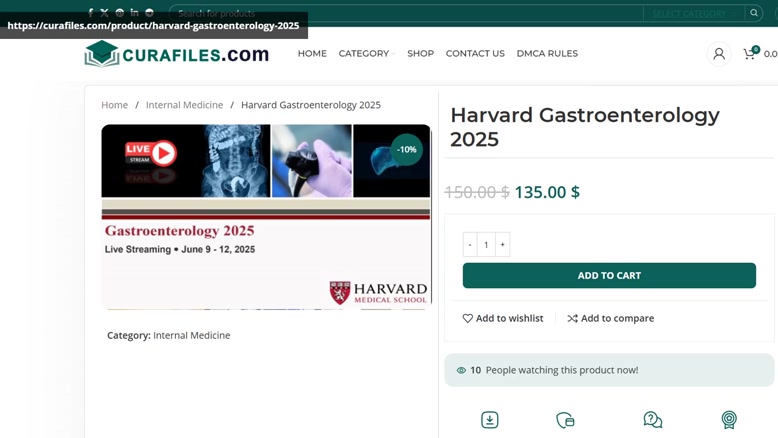Image resolution: width=778 pixels, height=438 pixels.
Task: Click the Harvard Gastroenterology 2025 breadcrumb text
Action: coord(311,105)
